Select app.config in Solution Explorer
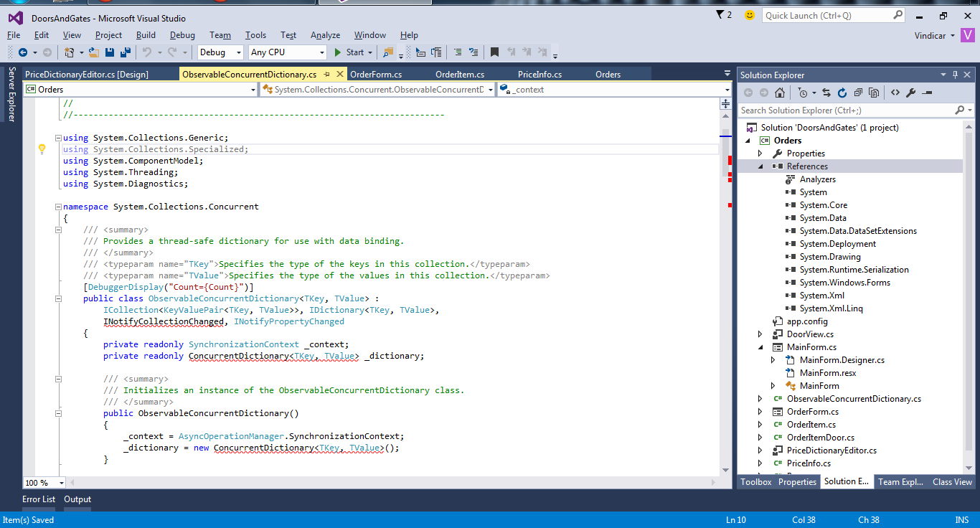Screen dimensions: 980x528 coord(807,321)
